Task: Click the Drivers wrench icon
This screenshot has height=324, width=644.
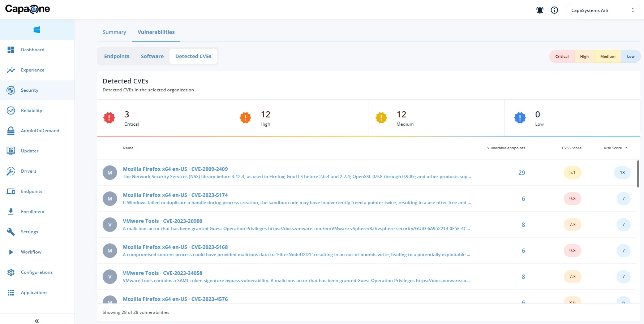Action: tap(11, 171)
